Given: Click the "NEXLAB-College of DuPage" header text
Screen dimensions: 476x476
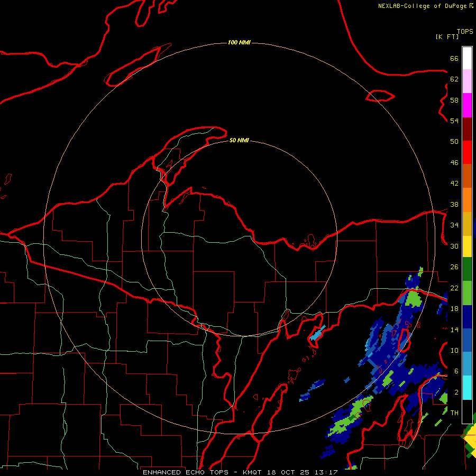Looking at the screenshot, I should (x=422, y=6).
